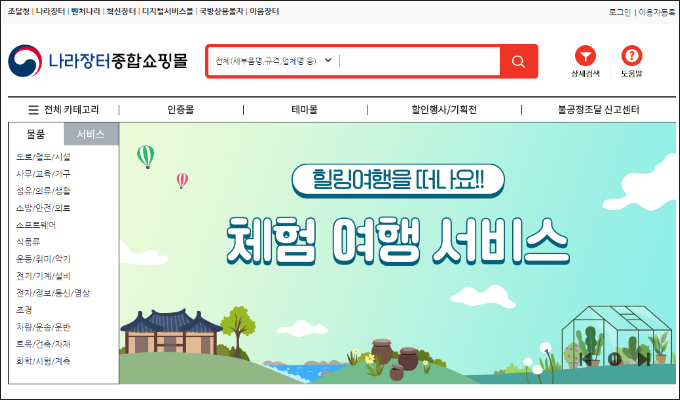Select the 전기/기계/설비 category

point(43,276)
